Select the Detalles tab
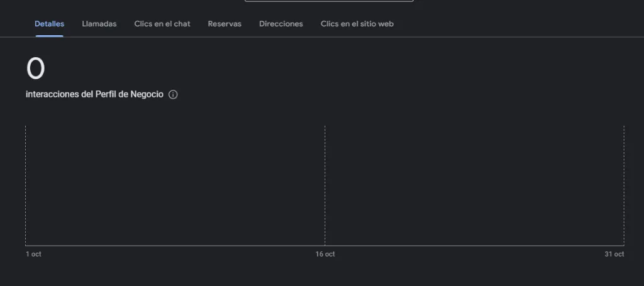This screenshot has height=286, width=644. (x=49, y=24)
